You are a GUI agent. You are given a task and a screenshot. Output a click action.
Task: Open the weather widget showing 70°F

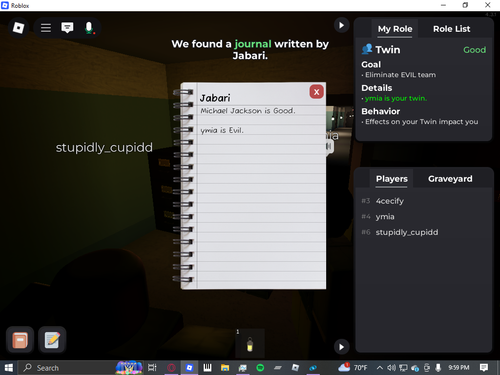[353, 368]
